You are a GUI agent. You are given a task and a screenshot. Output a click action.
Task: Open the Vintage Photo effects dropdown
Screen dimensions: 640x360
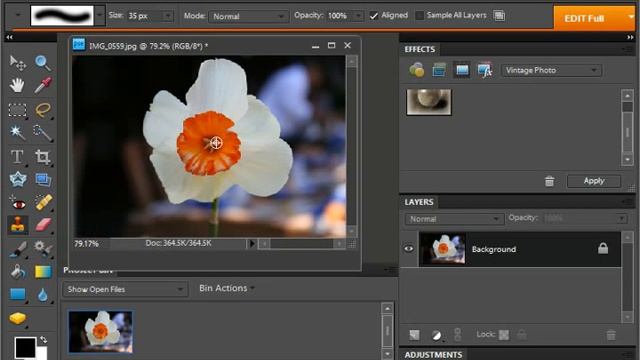point(551,70)
